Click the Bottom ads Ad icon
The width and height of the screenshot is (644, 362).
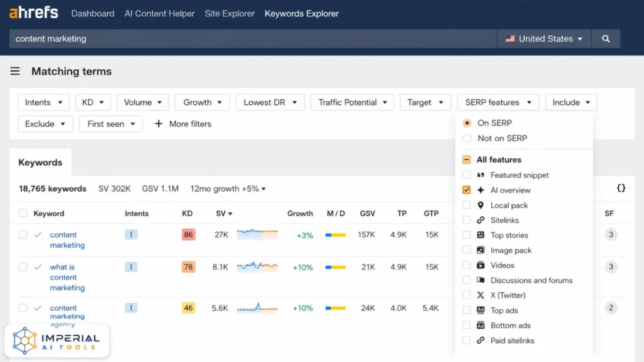pyautogui.click(x=480, y=326)
